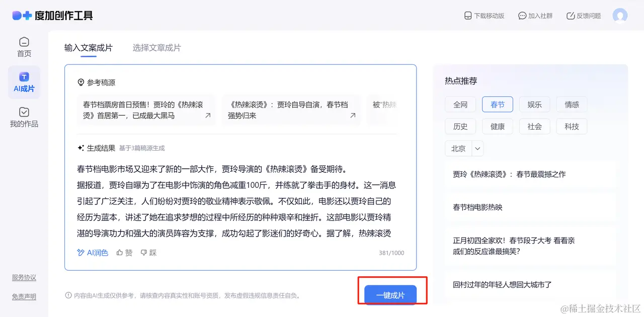Select topic 春节档电影热映
The width and height of the screenshot is (644, 317).
tap(530, 207)
